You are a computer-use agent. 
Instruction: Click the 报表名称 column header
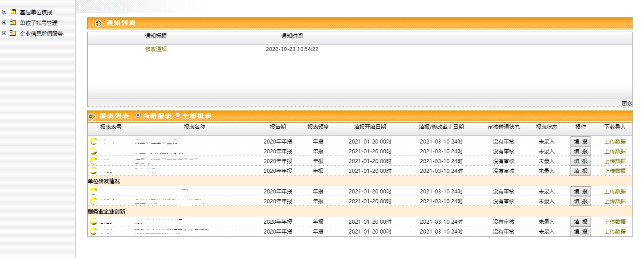(195, 127)
